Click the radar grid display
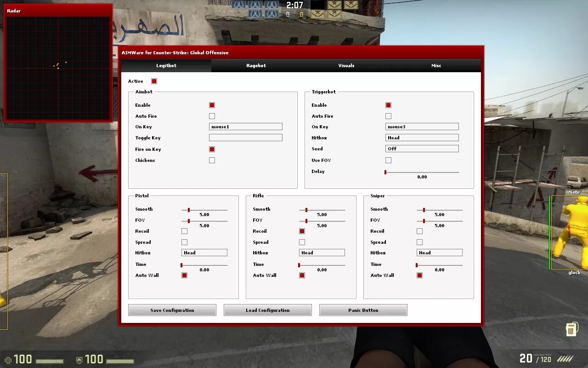The width and height of the screenshot is (588, 368). tap(58, 68)
